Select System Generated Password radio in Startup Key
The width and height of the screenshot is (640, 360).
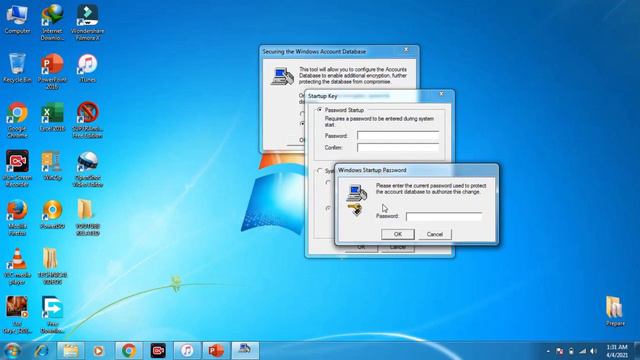320,171
